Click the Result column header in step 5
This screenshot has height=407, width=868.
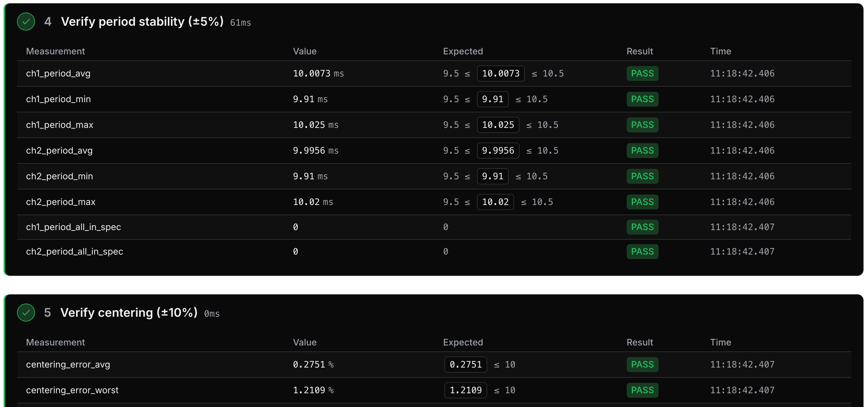pyautogui.click(x=640, y=342)
